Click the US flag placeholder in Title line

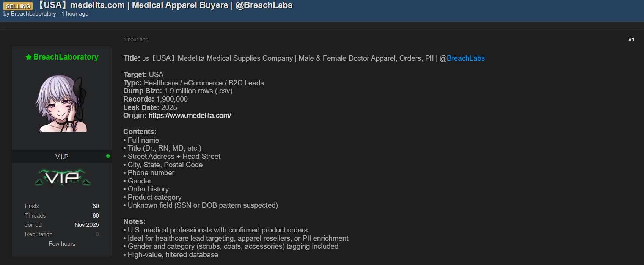pos(146,59)
